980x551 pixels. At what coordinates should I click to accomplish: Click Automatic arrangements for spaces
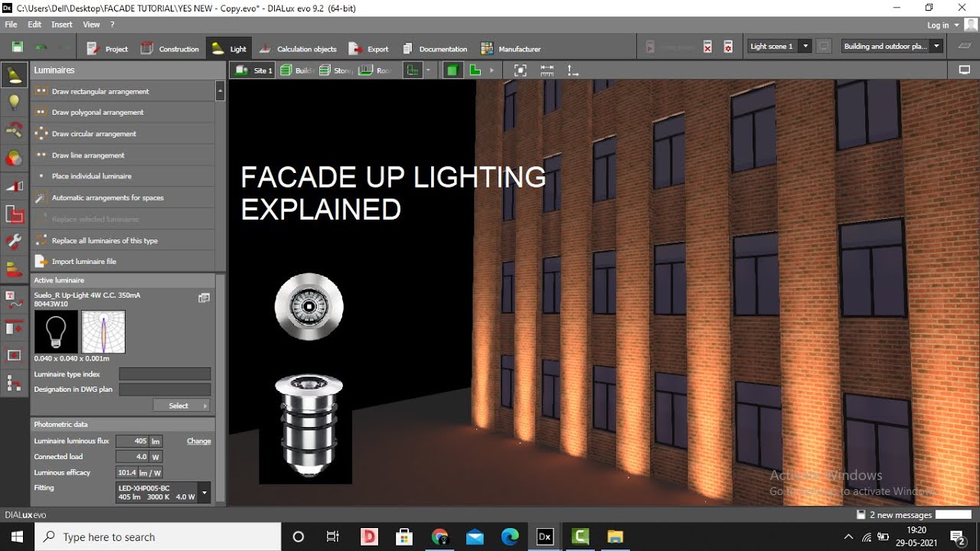[123, 197]
